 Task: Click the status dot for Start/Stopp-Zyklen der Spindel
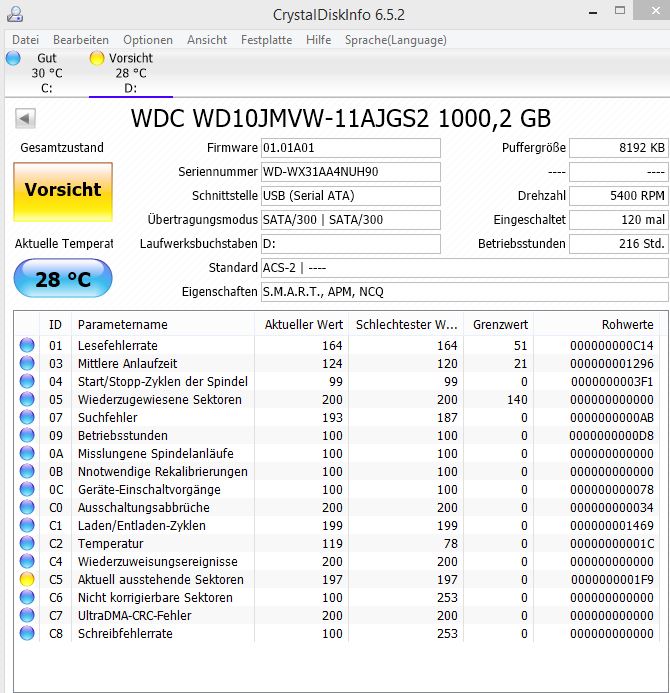pos(27,381)
